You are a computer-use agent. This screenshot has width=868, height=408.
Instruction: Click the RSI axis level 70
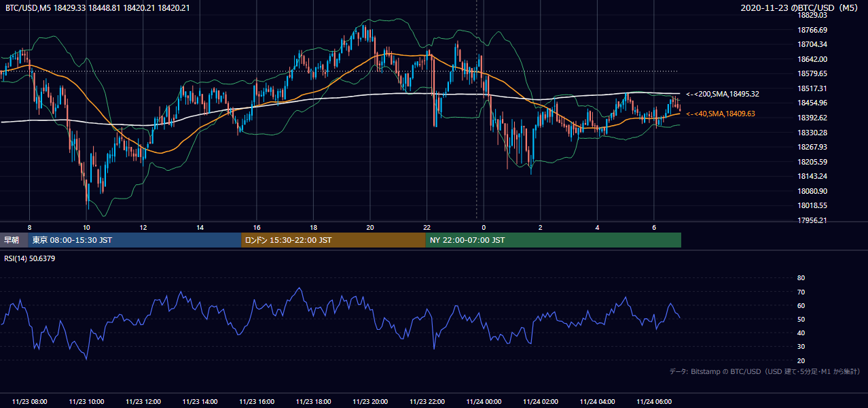pos(801,292)
